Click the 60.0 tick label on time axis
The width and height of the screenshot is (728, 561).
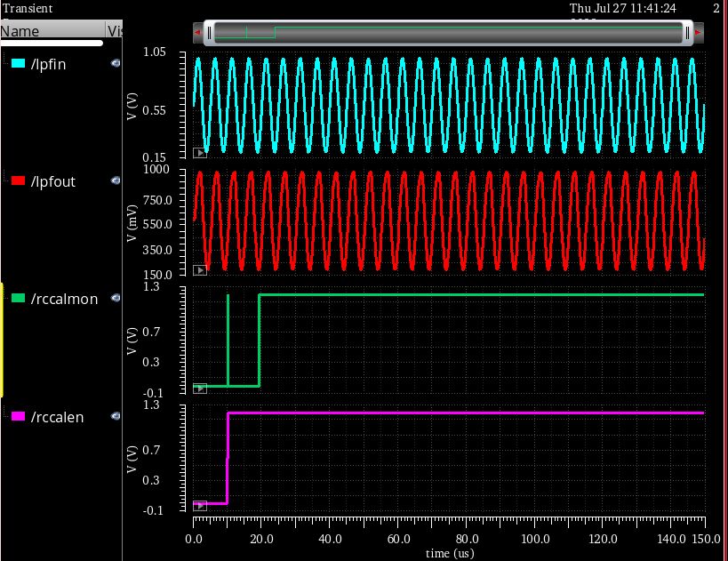(x=398, y=539)
